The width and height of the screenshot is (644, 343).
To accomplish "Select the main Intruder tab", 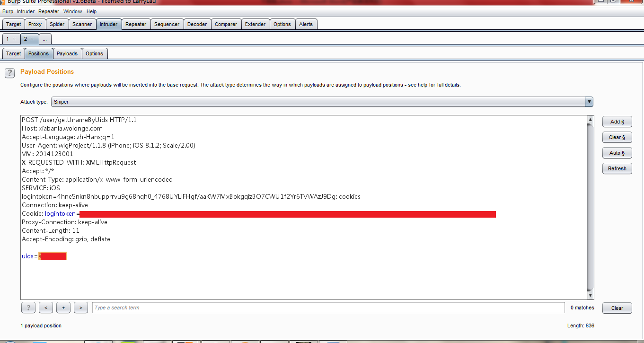I will [x=109, y=24].
